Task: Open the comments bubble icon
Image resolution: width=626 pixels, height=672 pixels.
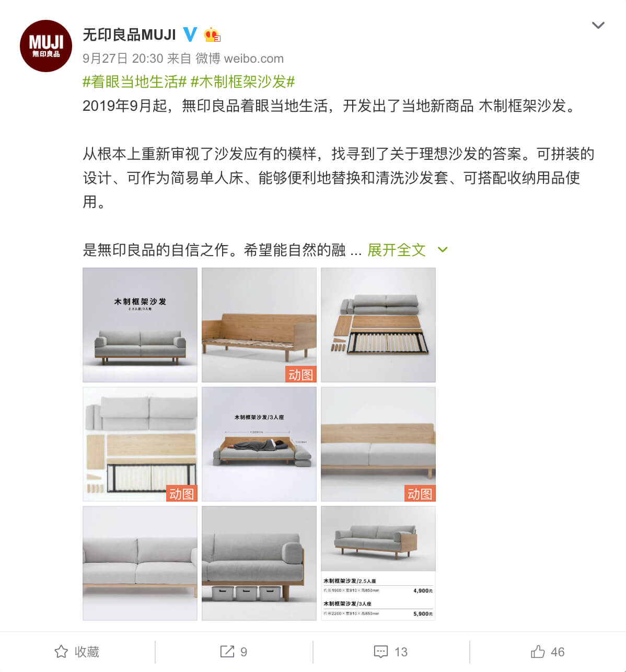Action: coord(381,652)
